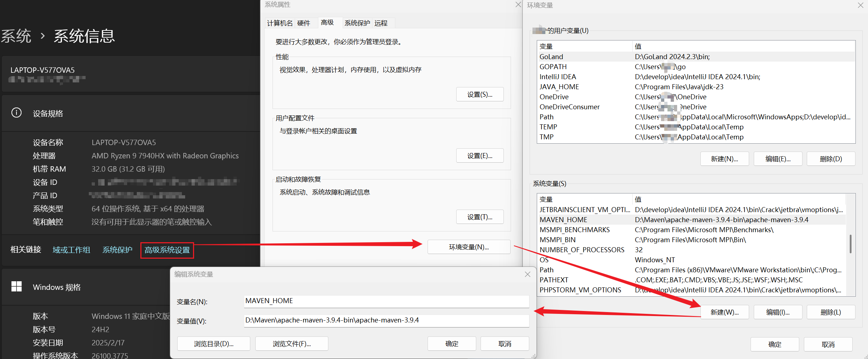Image resolution: width=868 pixels, height=359 pixels.
Task: Click the processor value AMD Ryzen 9 7940HX
Action: coord(165,156)
